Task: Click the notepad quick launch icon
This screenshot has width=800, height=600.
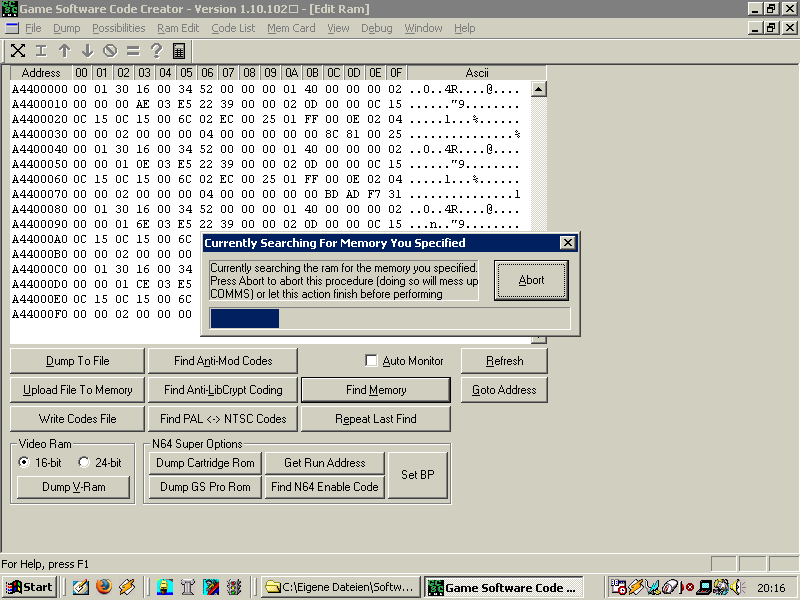Action: click(x=81, y=587)
